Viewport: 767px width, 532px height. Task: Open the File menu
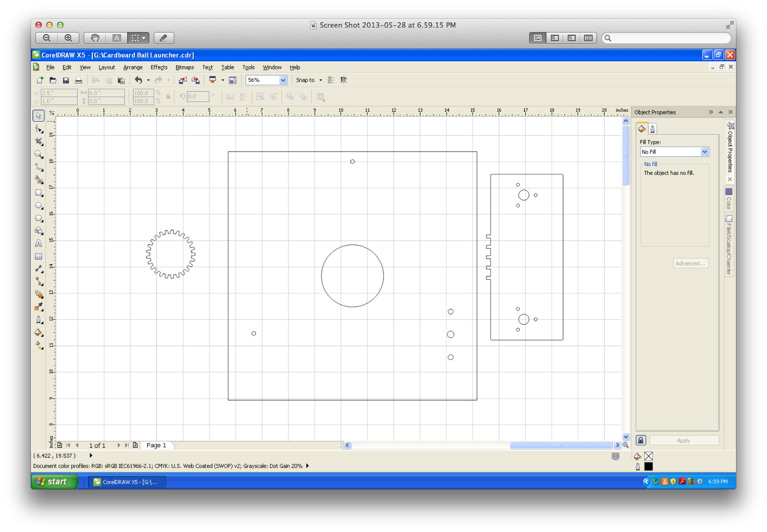click(x=50, y=67)
